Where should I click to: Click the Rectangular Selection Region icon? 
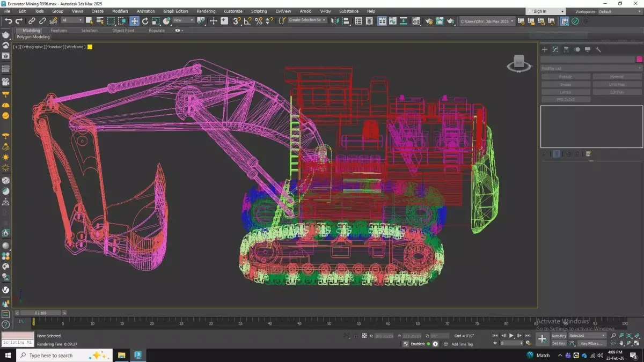[111, 21]
